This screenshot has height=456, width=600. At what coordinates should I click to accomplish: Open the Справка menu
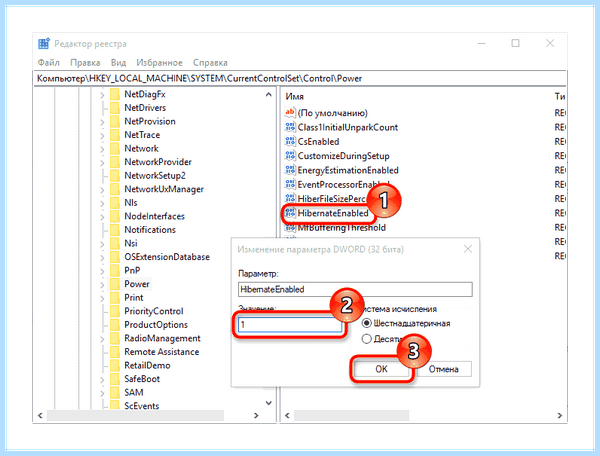(210, 62)
